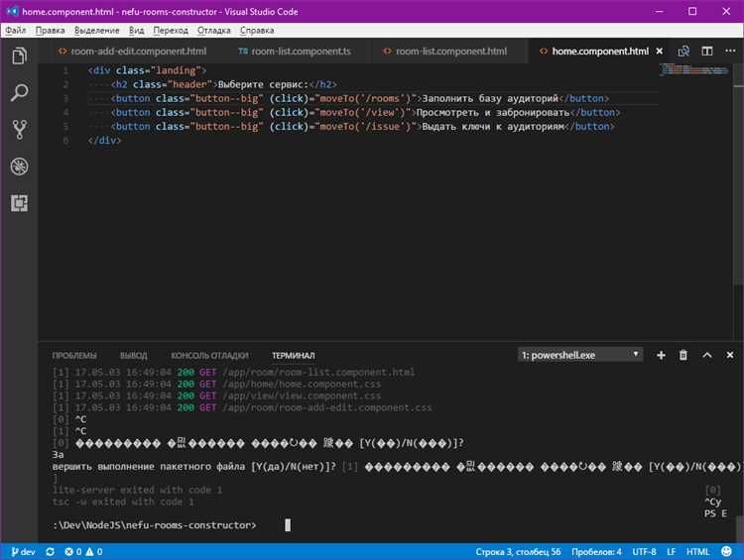Click line 1 with div class landing
This screenshot has height=560, width=744.
point(147,70)
